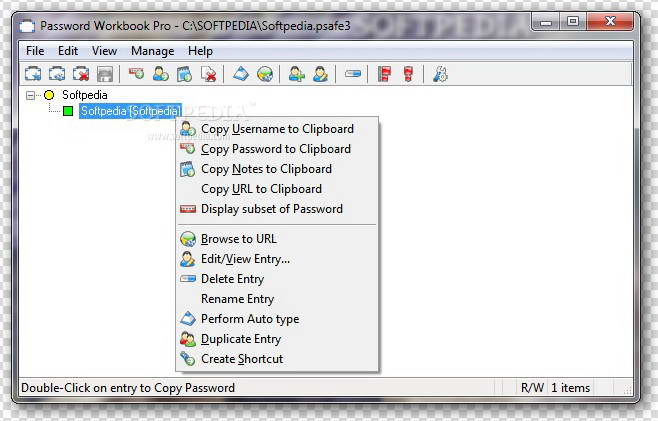
Task: Click the '1 items' status bar text
Action: coord(570,388)
